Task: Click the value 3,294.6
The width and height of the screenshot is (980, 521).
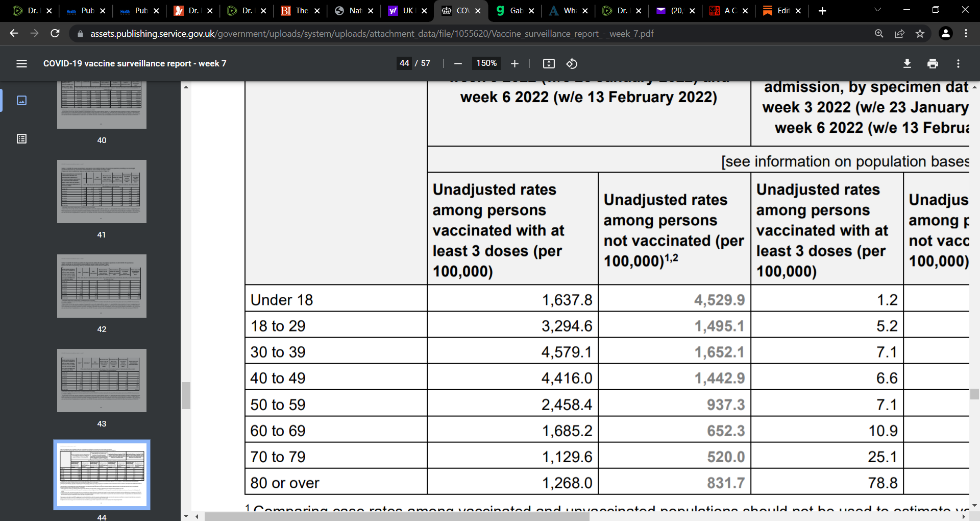Action: [567, 326]
